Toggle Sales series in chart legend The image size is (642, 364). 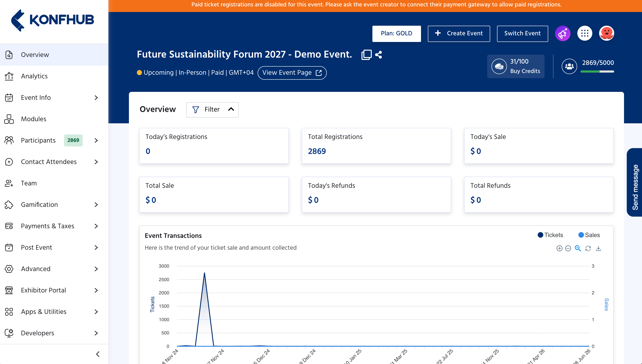coord(589,235)
